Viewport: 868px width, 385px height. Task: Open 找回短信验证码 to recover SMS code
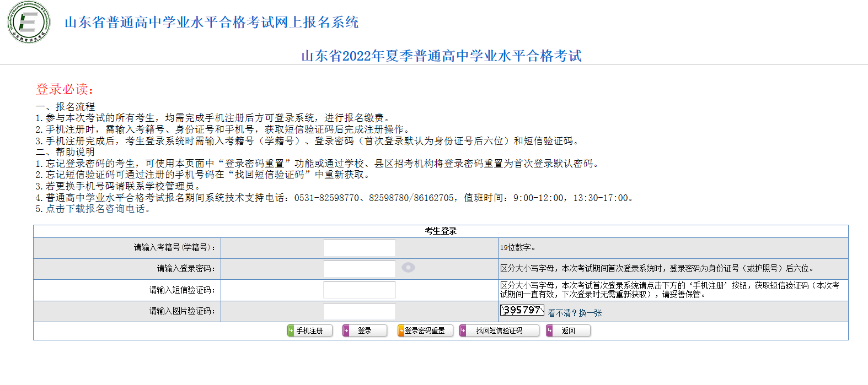point(499,330)
